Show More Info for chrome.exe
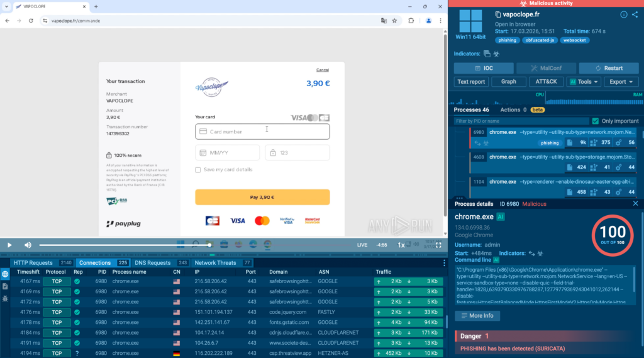This screenshot has height=358, width=644. (x=477, y=316)
